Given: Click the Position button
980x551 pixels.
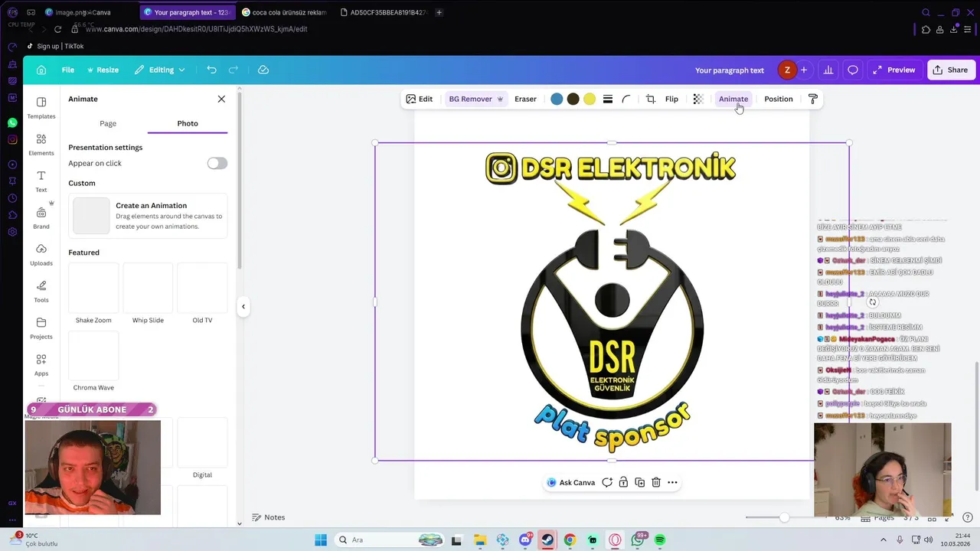Looking at the screenshot, I should (779, 99).
